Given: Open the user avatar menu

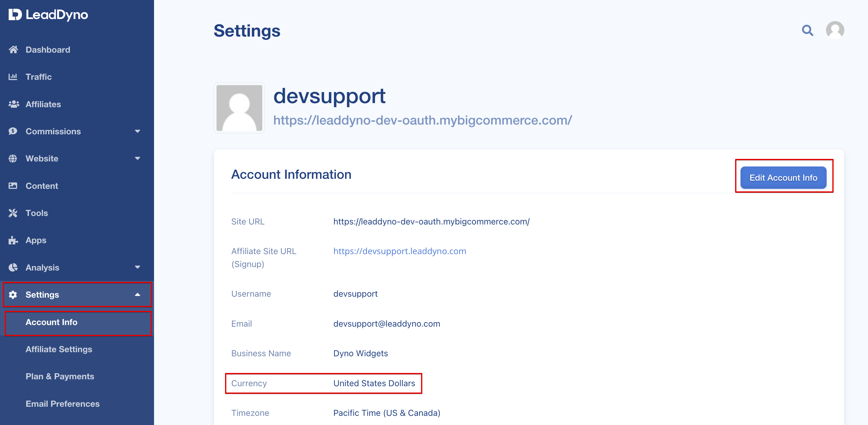Looking at the screenshot, I should click(x=835, y=30).
